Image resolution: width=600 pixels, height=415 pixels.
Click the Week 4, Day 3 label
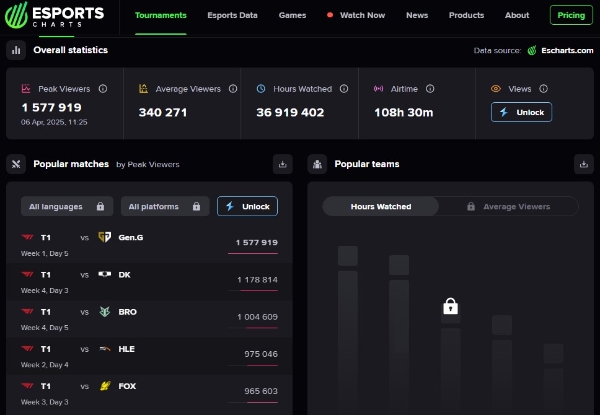[x=45, y=291]
